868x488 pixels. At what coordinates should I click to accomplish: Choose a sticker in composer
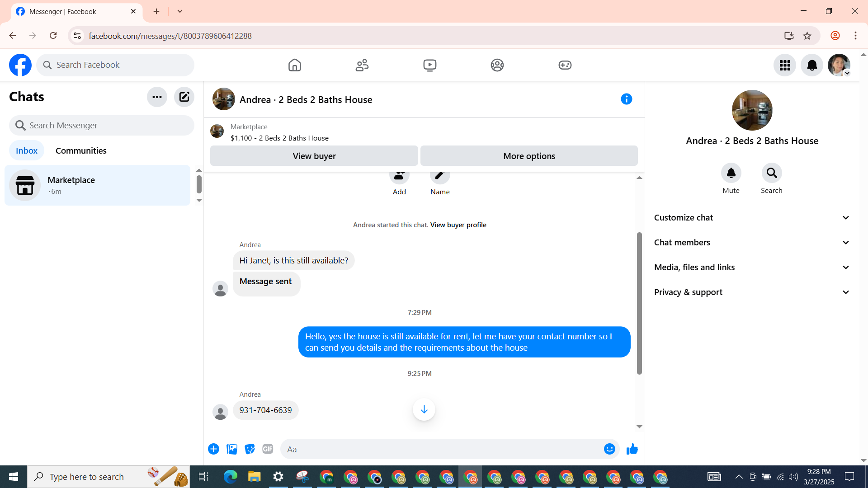tap(250, 449)
